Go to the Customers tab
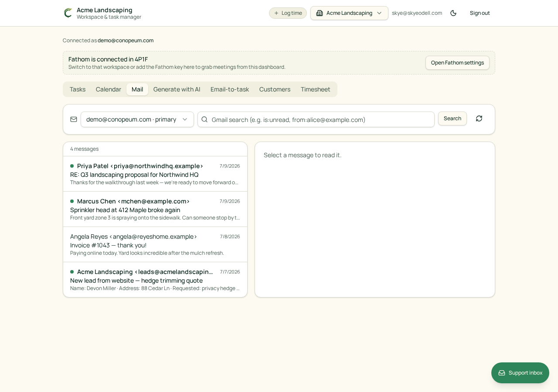The height and width of the screenshot is (392, 558). click(x=275, y=89)
